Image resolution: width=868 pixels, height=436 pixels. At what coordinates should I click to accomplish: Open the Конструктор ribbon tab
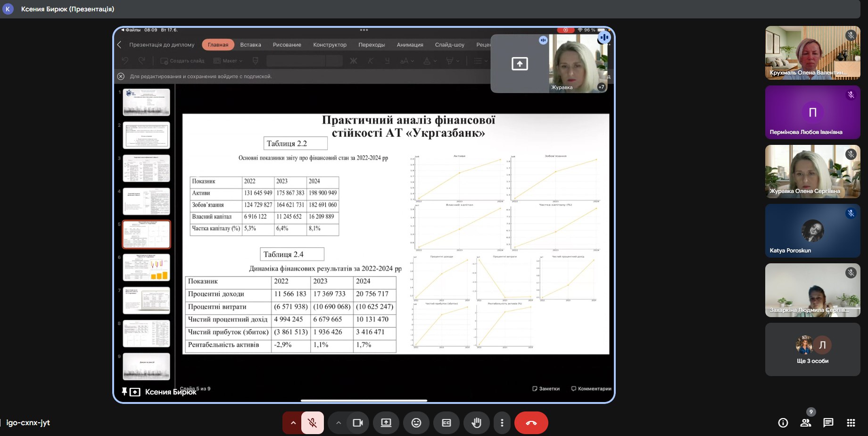pyautogui.click(x=330, y=45)
